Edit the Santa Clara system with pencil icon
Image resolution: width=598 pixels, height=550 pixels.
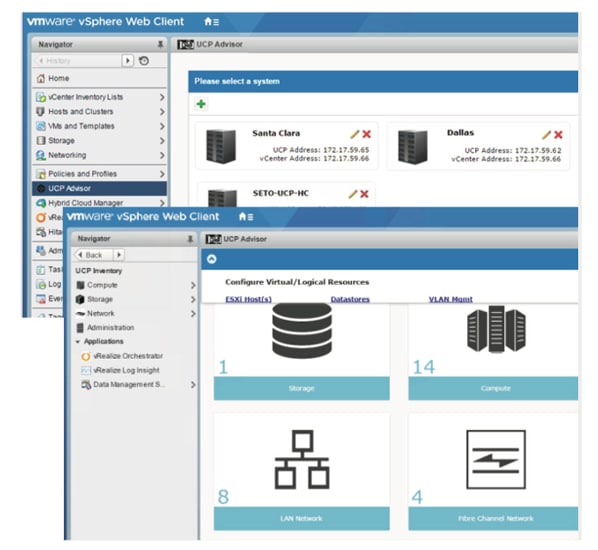355,134
